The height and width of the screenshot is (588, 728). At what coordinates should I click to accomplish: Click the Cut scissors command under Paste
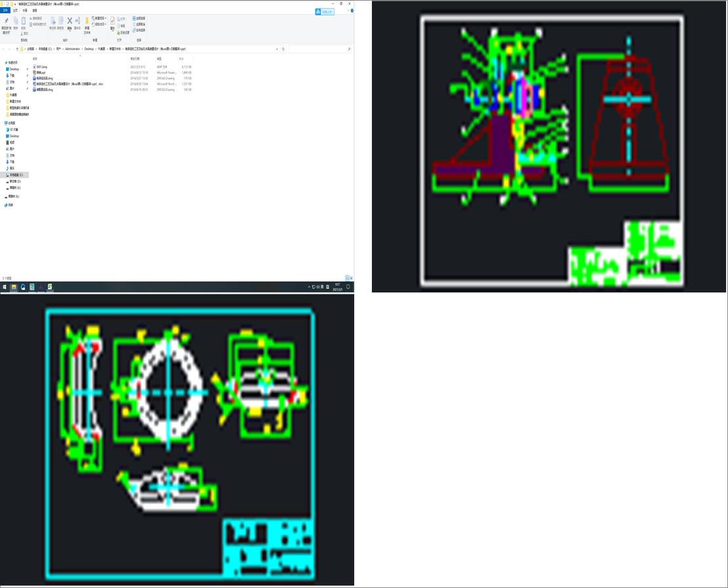25,33
